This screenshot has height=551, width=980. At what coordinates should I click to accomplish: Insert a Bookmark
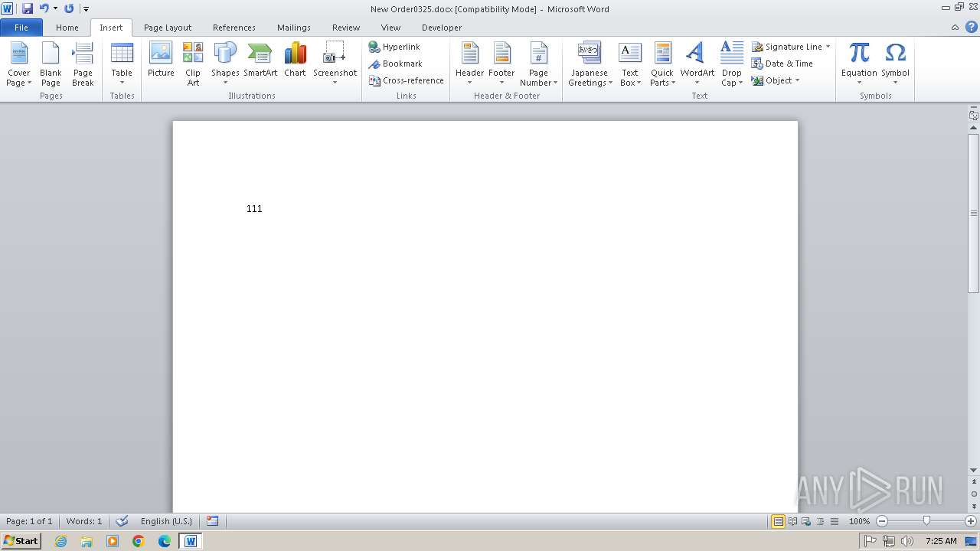[395, 64]
